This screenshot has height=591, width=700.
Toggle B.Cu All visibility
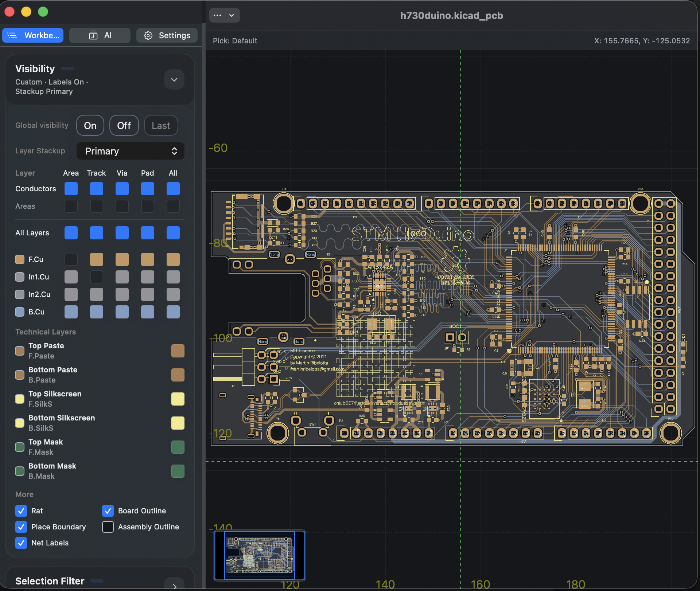click(173, 312)
